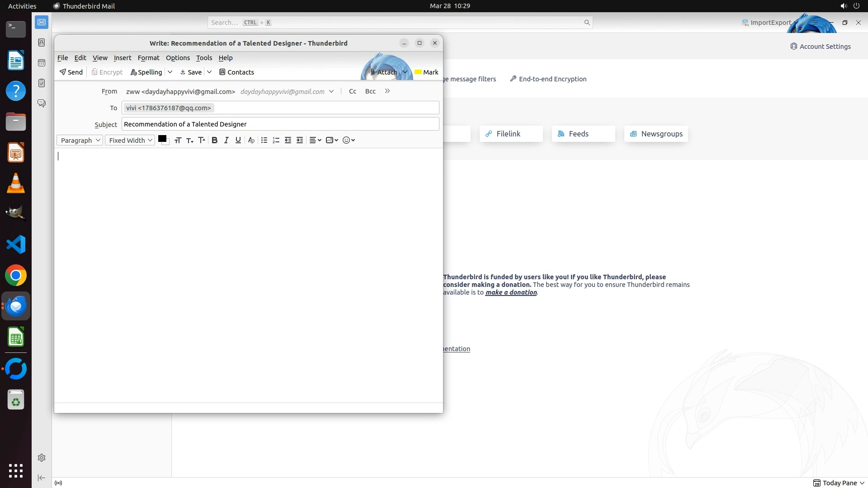868x488 pixels.
Task: Open the Format menu
Action: tap(148, 58)
